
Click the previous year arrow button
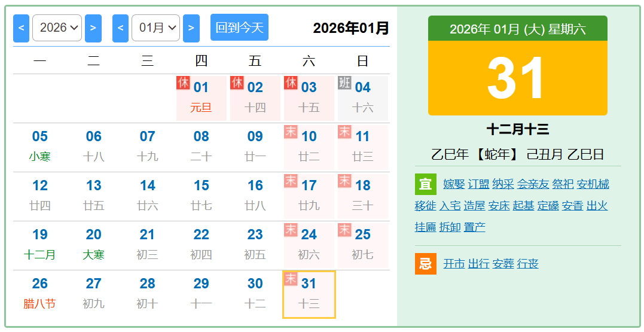click(x=21, y=28)
